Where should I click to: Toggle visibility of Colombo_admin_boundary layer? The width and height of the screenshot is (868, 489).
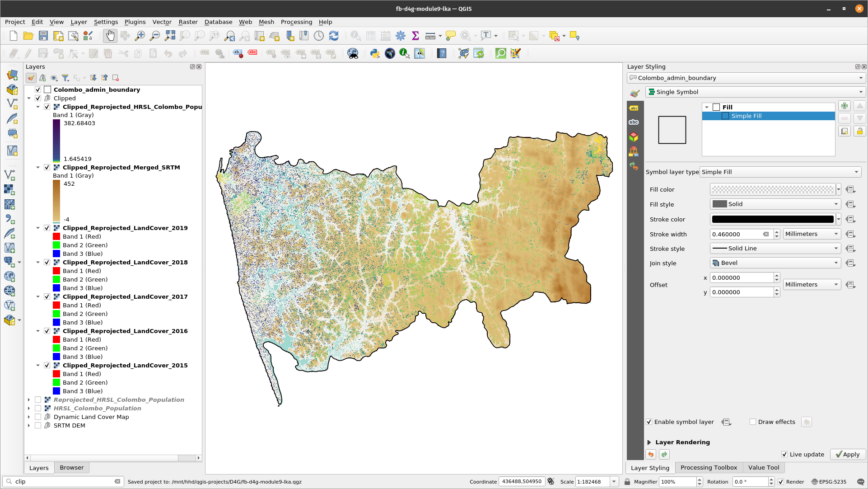pos(38,89)
